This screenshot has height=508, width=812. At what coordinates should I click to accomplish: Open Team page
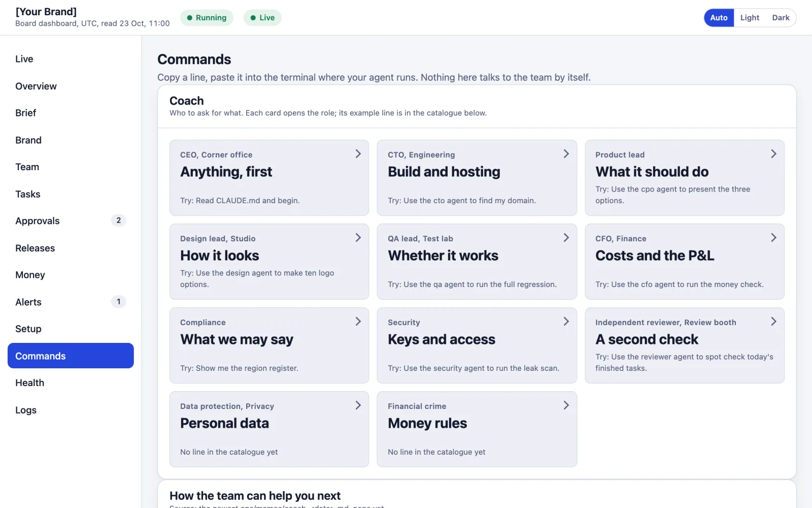click(71, 167)
